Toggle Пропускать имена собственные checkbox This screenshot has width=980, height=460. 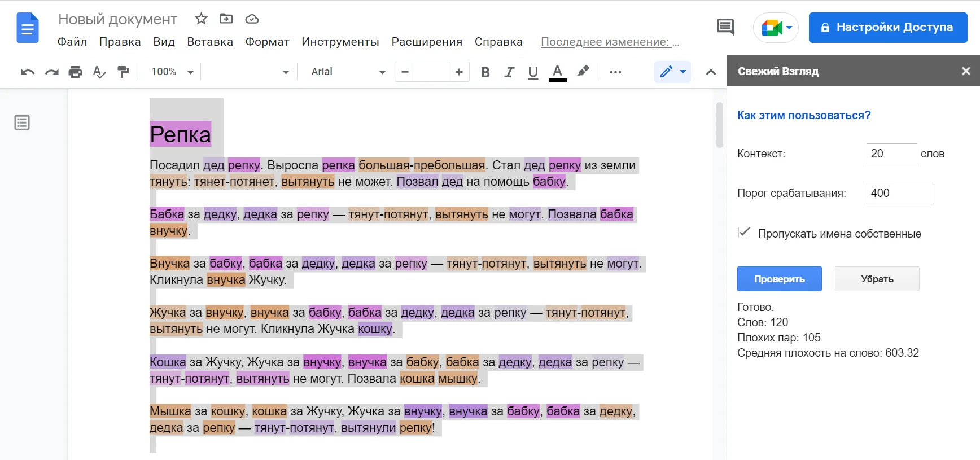(x=745, y=233)
